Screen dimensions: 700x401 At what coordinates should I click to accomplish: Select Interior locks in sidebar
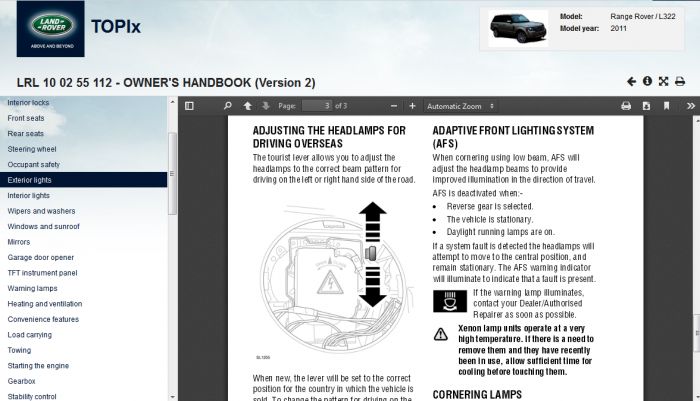(28, 103)
